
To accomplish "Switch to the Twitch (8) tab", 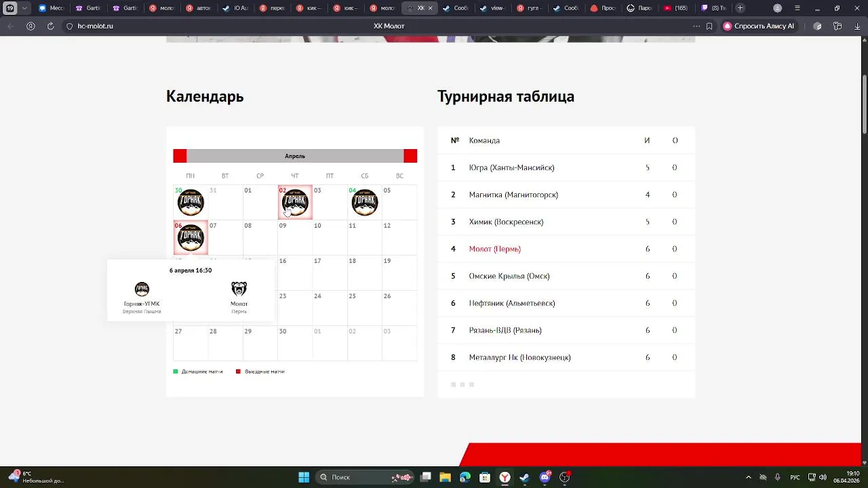I will coord(713,8).
